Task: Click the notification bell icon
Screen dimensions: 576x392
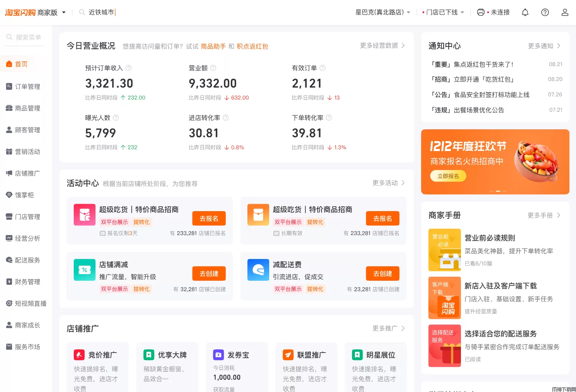Action: pyautogui.click(x=525, y=13)
